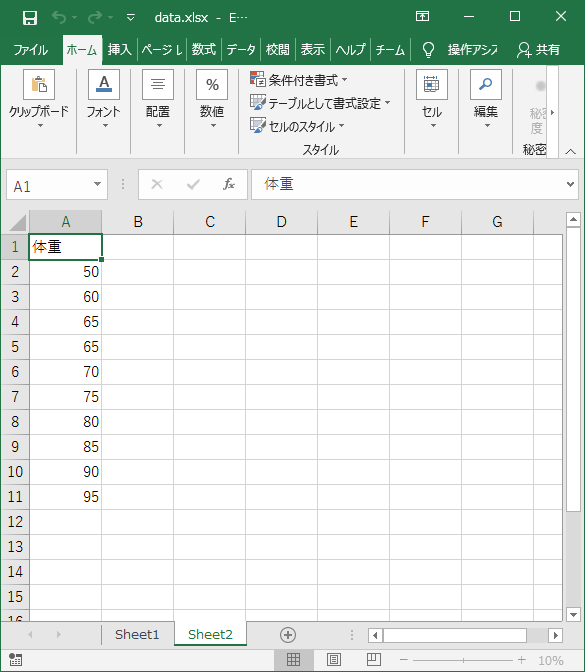Viewport: 585px width, 672px height.
Task: Select the Sheet2 tab
Action: pos(210,634)
